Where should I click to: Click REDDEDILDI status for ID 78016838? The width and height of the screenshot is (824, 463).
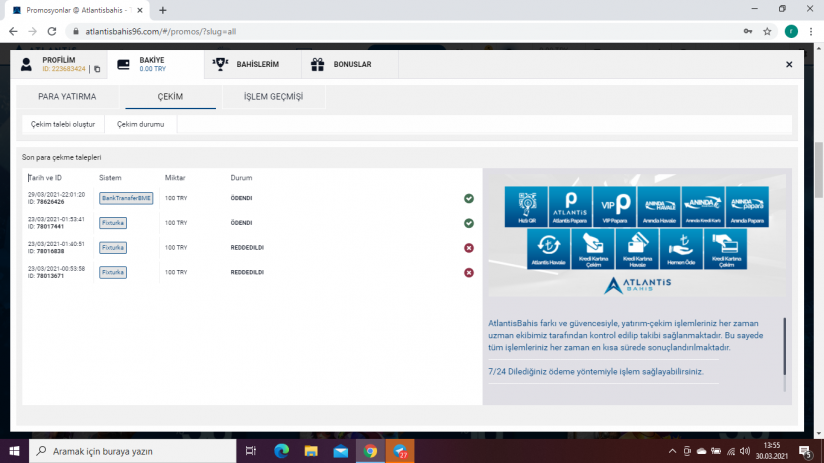[x=247, y=248]
